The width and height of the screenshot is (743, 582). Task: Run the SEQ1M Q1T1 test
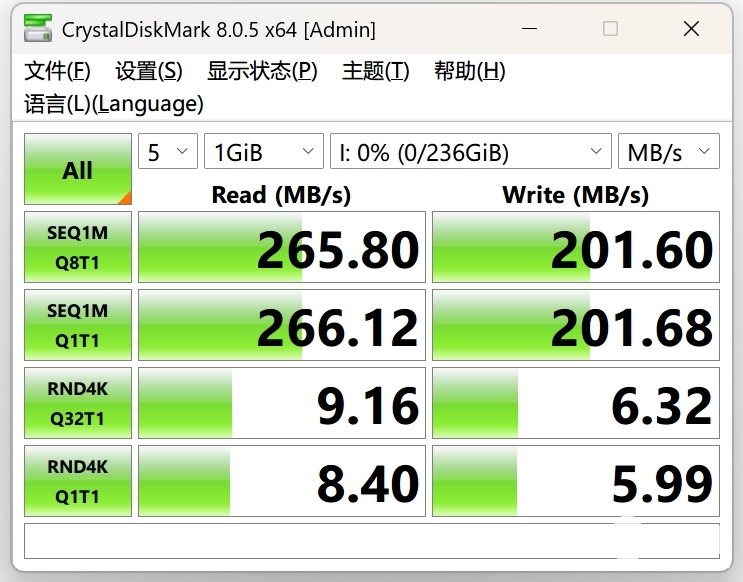pos(78,325)
